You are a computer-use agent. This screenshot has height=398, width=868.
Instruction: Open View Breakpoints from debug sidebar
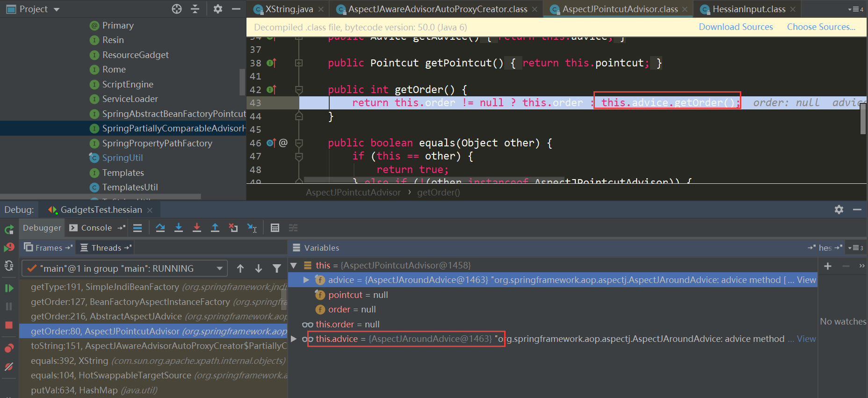9,348
